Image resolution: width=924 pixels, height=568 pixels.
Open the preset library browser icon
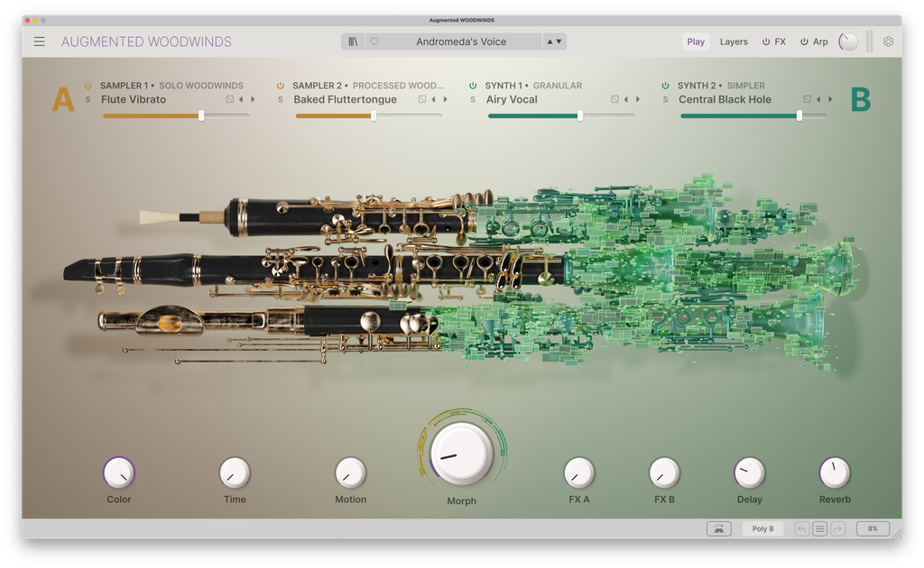(x=353, y=41)
